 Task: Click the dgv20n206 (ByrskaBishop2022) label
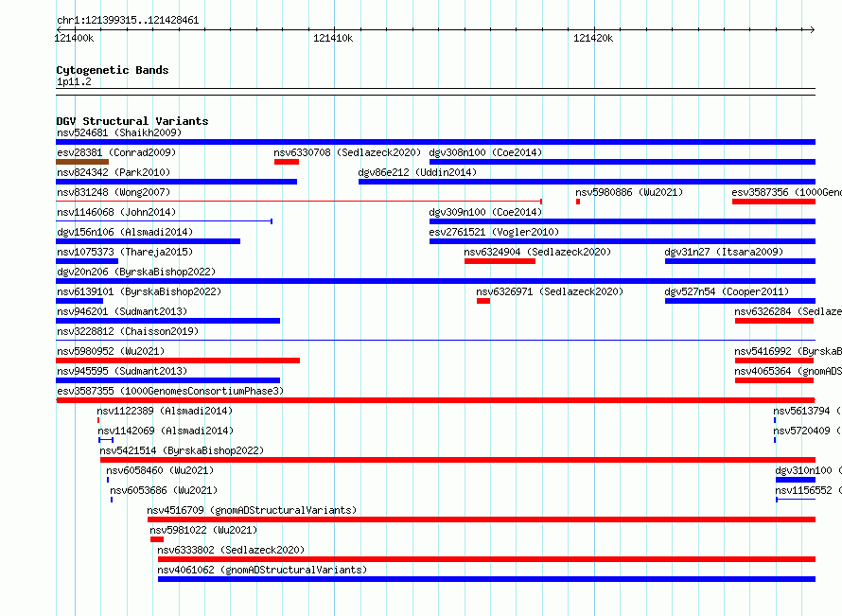tap(136, 272)
